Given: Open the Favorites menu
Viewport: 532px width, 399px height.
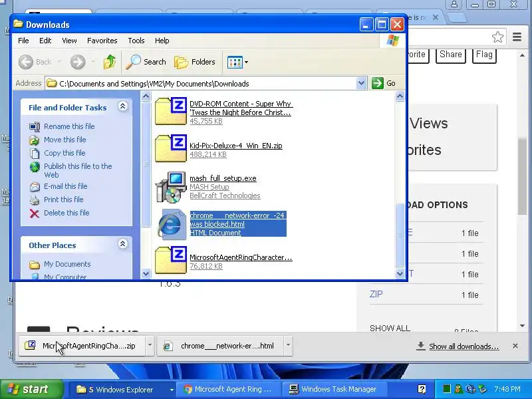Looking at the screenshot, I should (x=102, y=41).
